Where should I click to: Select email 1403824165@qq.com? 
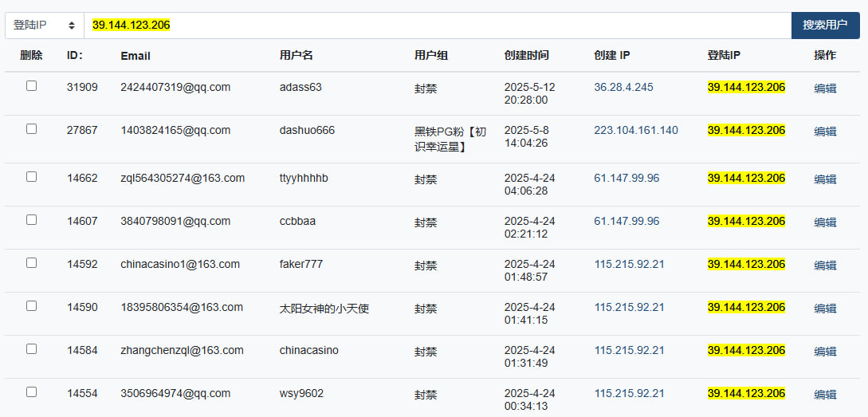coord(175,131)
